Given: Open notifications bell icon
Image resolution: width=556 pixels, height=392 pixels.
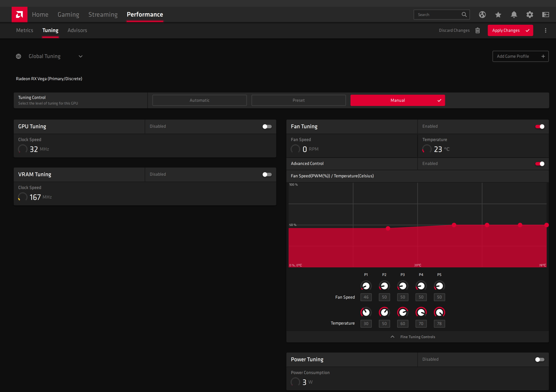Looking at the screenshot, I should click(x=514, y=15).
